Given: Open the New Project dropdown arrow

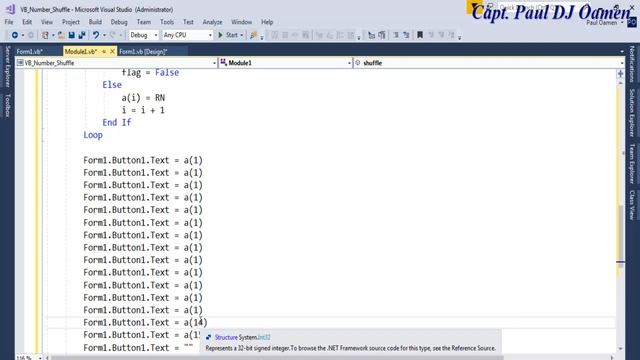Looking at the screenshot, I should point(53,35).
